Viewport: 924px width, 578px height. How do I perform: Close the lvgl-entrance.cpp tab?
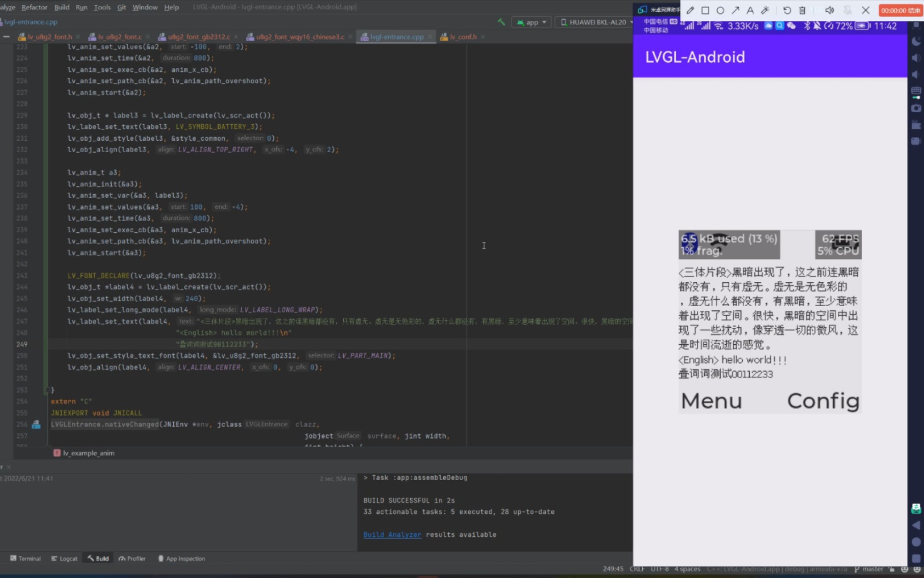coord(430,36)
